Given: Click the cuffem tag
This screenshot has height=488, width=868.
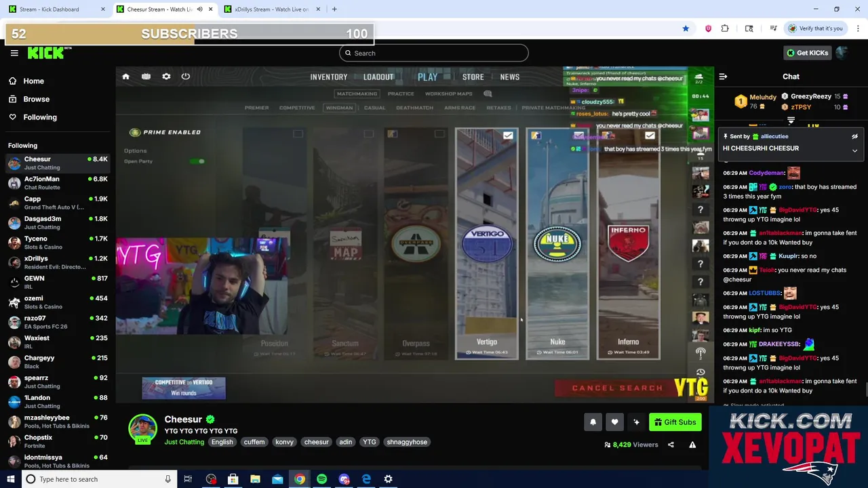Looking at the screenshot, I should point(254,442).
